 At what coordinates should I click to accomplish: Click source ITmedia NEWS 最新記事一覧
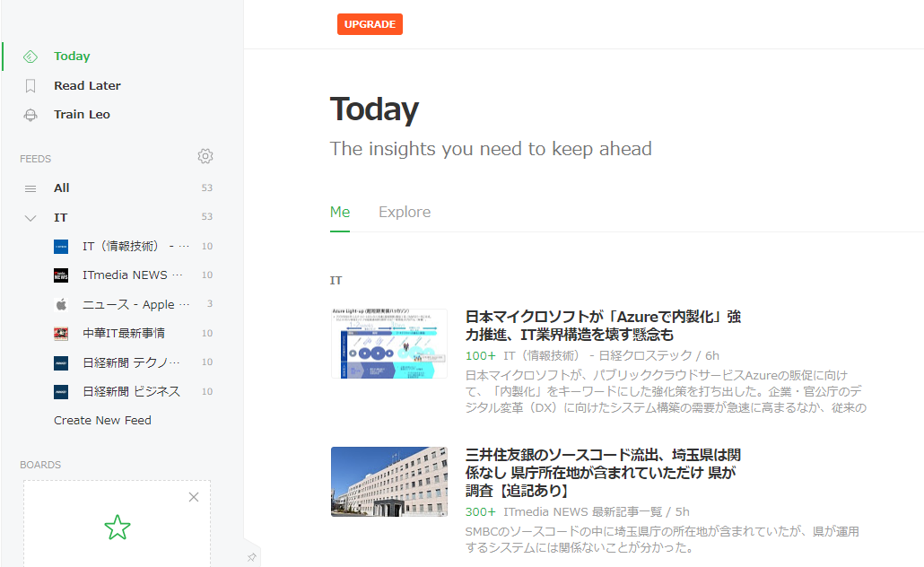coord(583,512)
